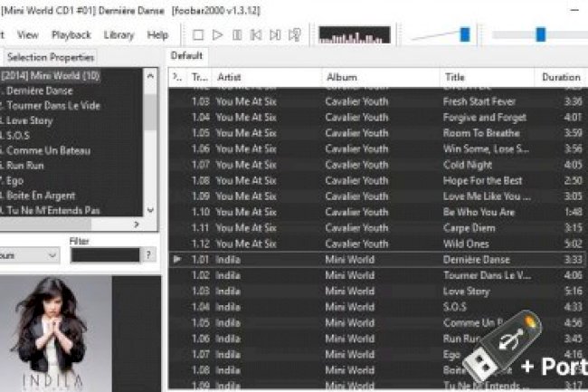Select the Default playlist tab

tap(186, 56)
